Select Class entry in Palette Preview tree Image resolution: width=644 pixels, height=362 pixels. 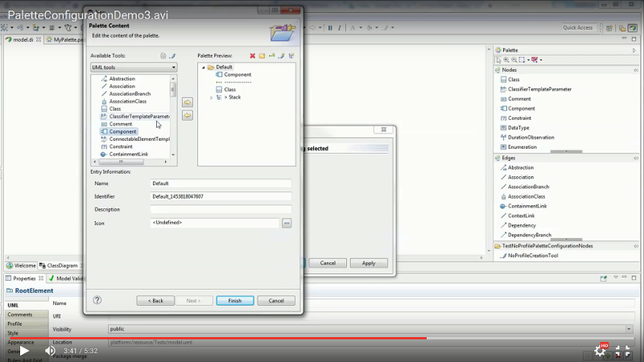[x=229, y=89]
